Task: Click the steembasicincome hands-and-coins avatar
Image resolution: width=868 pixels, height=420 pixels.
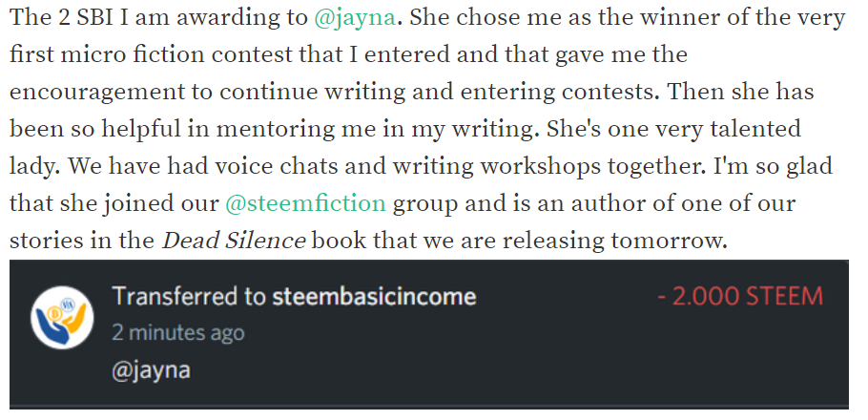Action: [62, 318]
